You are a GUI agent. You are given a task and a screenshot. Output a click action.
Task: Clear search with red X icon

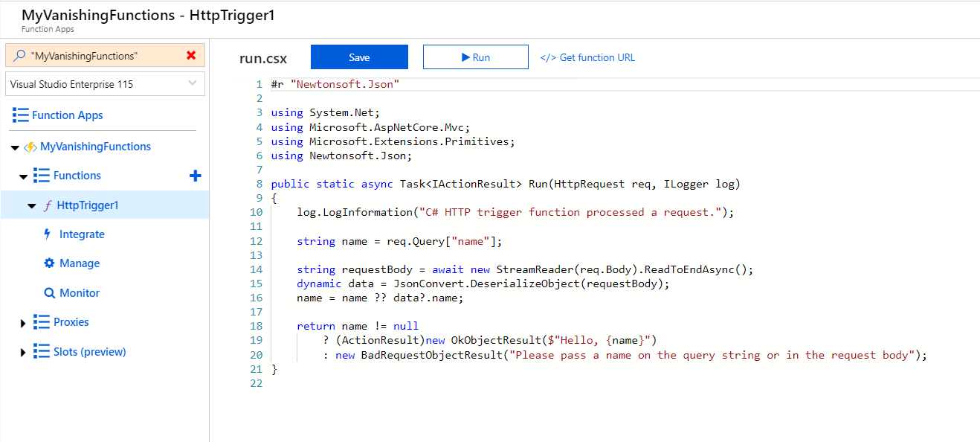coord(191,56)
